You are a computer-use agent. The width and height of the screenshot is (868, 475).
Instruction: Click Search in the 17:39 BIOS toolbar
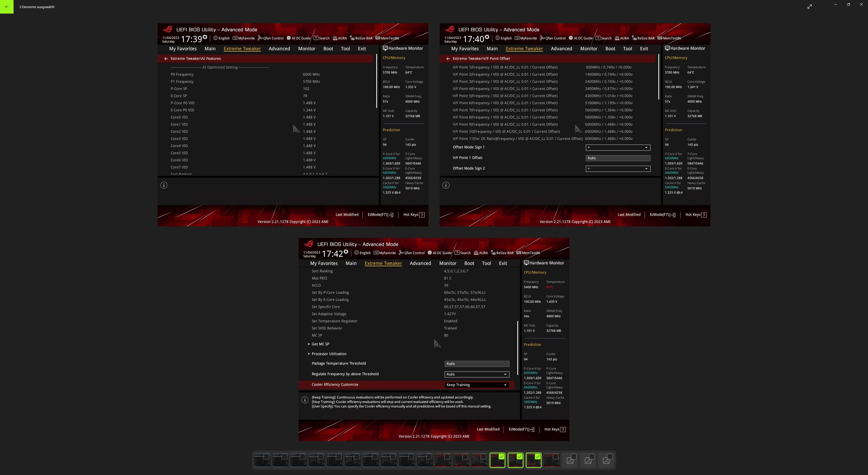click(321, 38)
